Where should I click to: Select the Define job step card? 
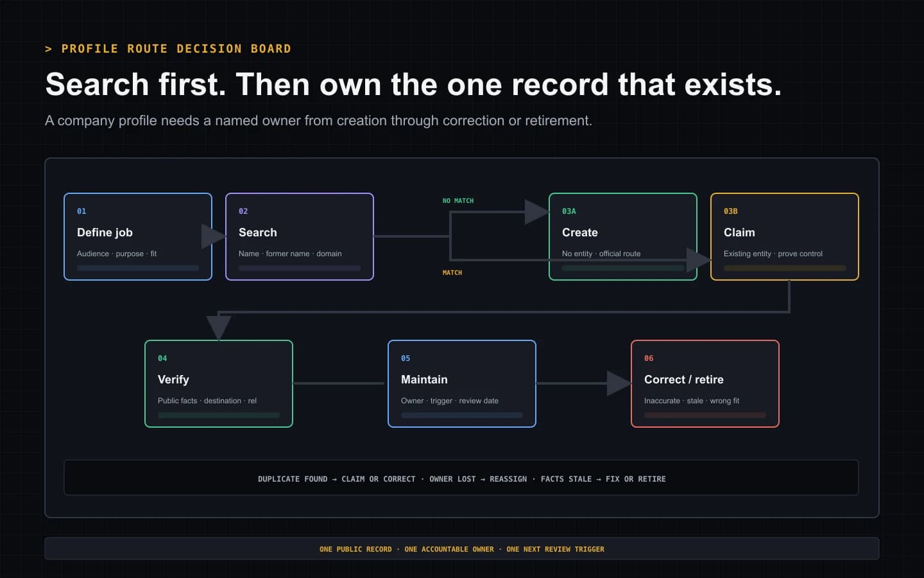[138, 236]
